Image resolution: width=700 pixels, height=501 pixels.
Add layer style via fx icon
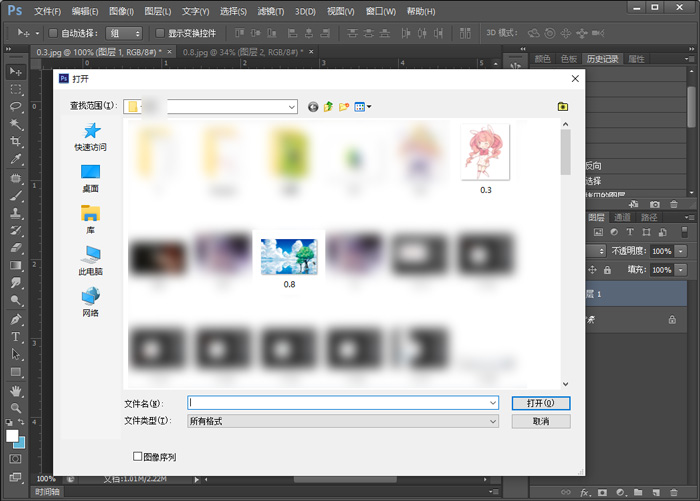[585, 493]
